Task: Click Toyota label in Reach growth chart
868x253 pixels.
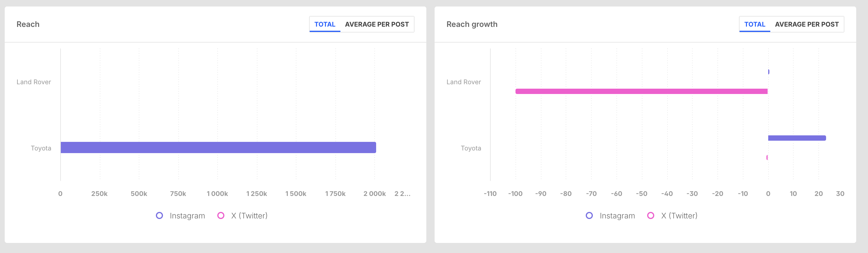Action: coord(471,148)
